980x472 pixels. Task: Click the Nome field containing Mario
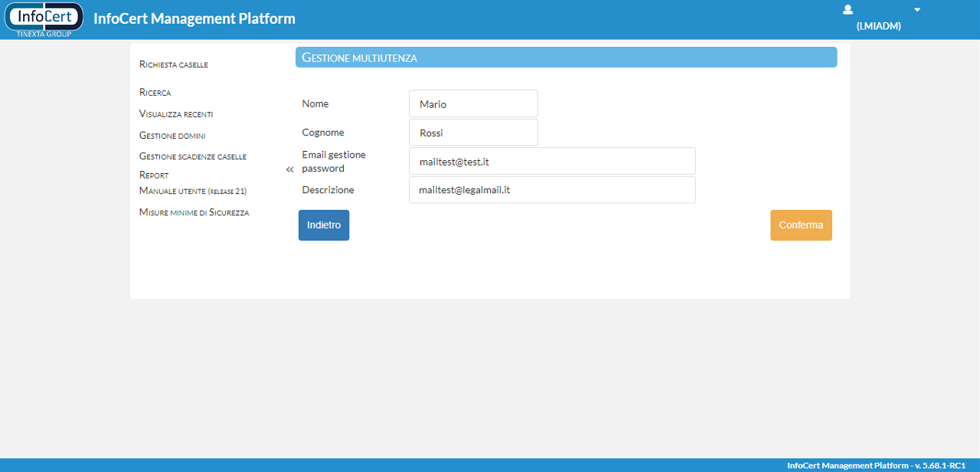[473, 104]
